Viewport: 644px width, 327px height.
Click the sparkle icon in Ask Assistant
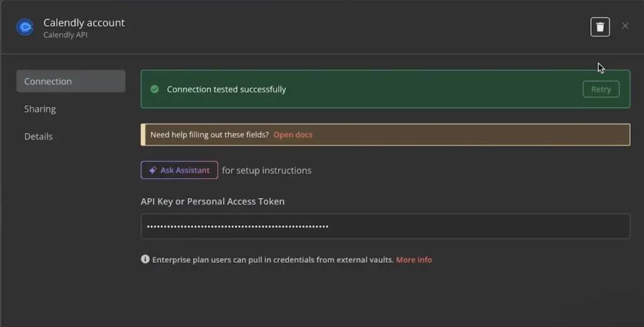(x=152, y=170)
